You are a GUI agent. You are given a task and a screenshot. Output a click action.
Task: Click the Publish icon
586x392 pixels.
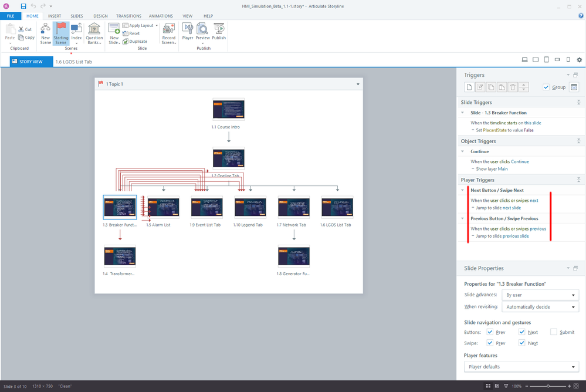(219, 29)
